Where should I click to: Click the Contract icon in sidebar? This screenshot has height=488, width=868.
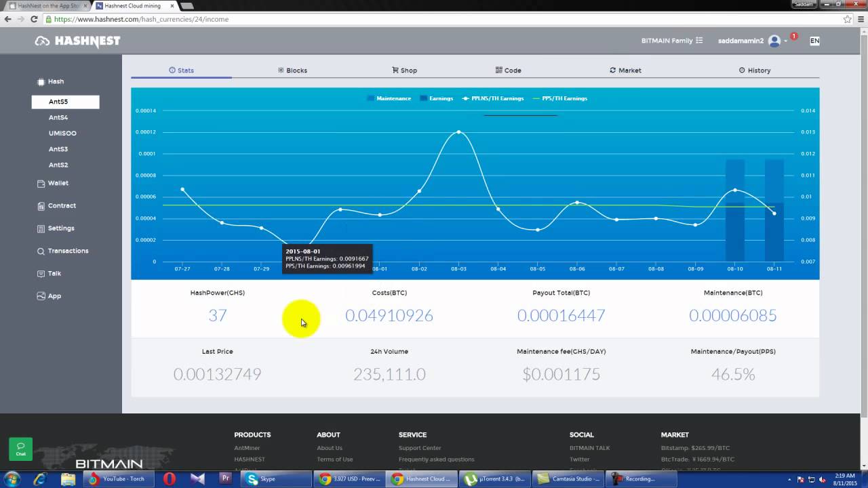coord(41,206)
